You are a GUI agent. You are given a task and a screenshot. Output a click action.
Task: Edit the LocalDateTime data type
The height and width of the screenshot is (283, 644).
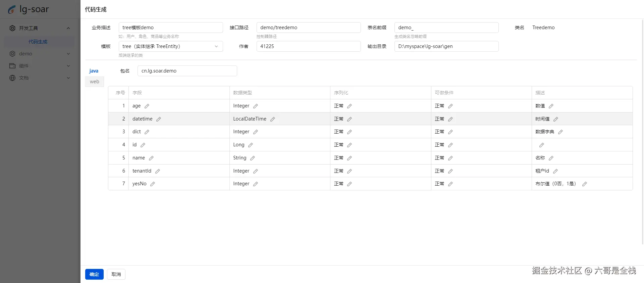tap(273, 119)
